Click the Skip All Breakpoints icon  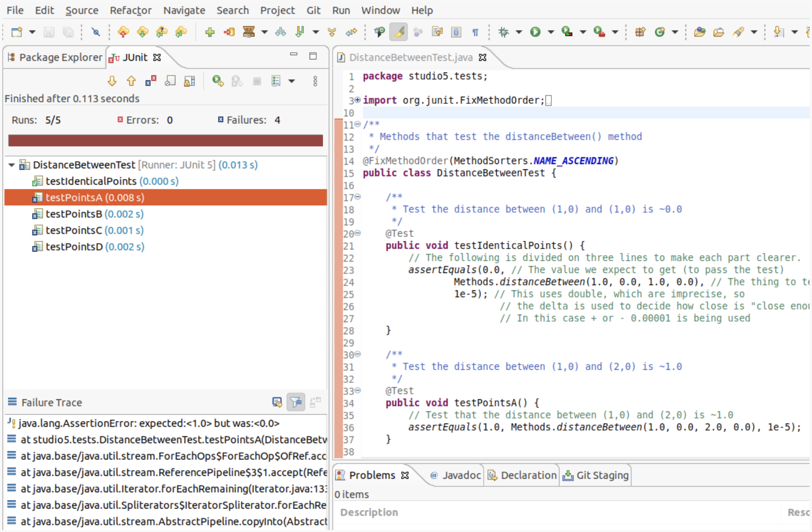[x=95, y=32]
